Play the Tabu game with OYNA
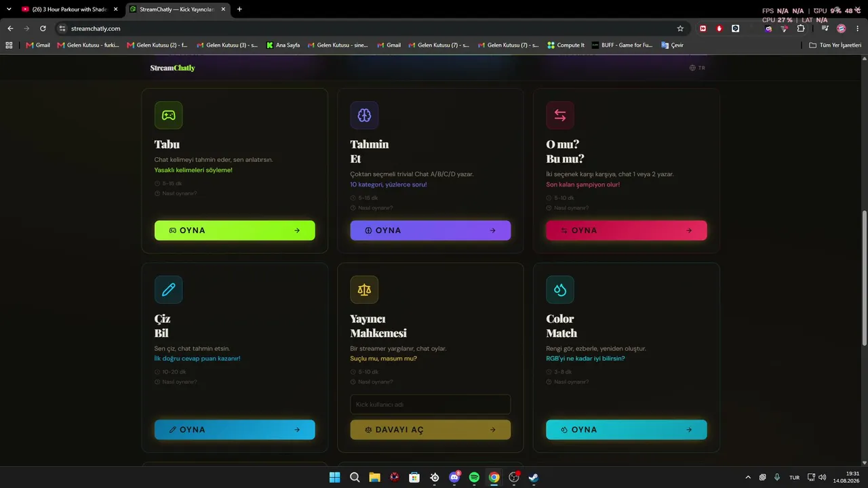 click(x=235, y=230)
